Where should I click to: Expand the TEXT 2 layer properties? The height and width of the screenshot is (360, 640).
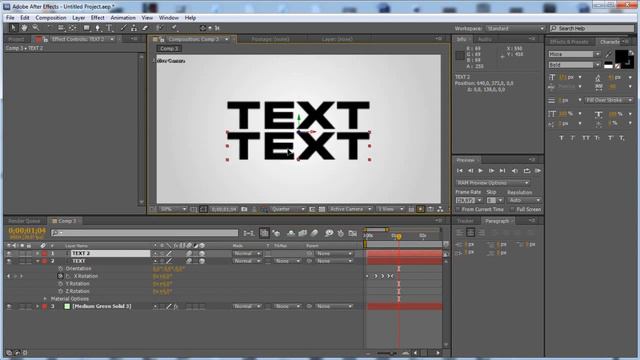(x=38, y=253)
